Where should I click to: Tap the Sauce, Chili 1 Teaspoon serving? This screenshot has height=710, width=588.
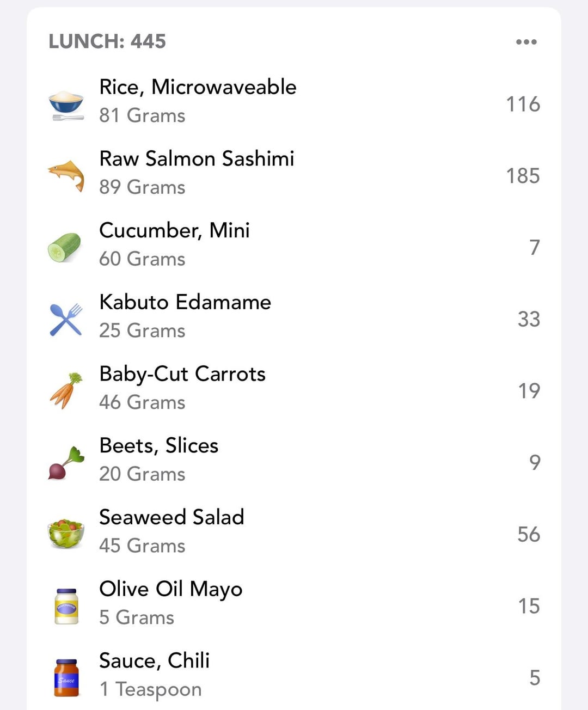click(151, 689)
